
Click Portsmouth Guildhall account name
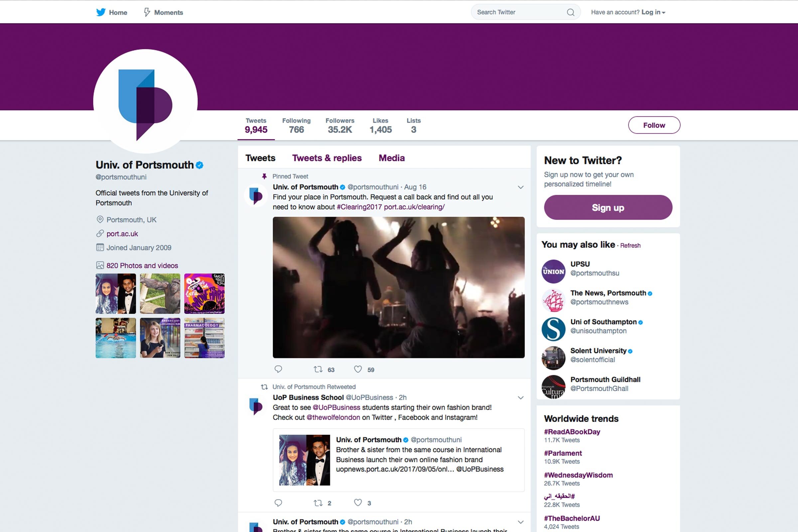click(x=605, y=379)
